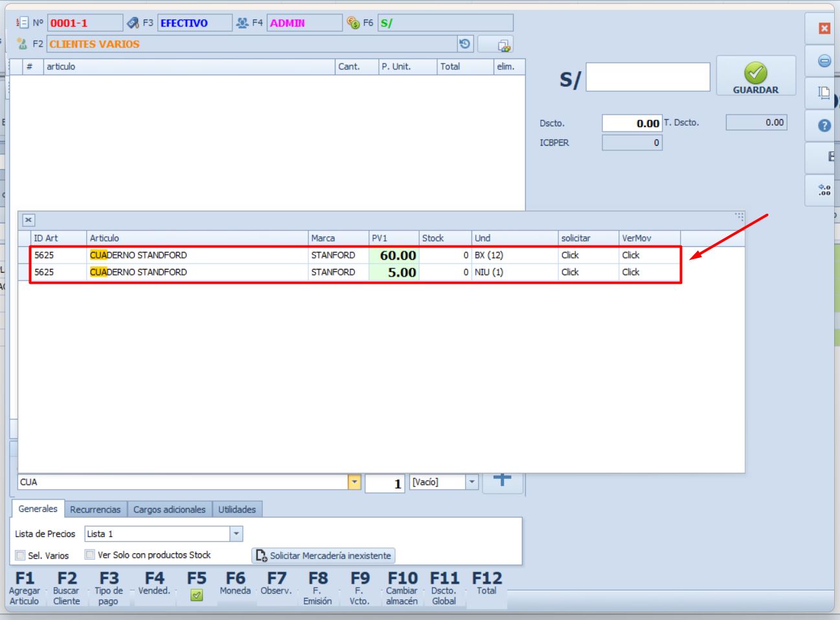This screenshot has width=840, height=620.
Task: Click Solicitar Mercadería inexistente button
Action: click(323, 555)
